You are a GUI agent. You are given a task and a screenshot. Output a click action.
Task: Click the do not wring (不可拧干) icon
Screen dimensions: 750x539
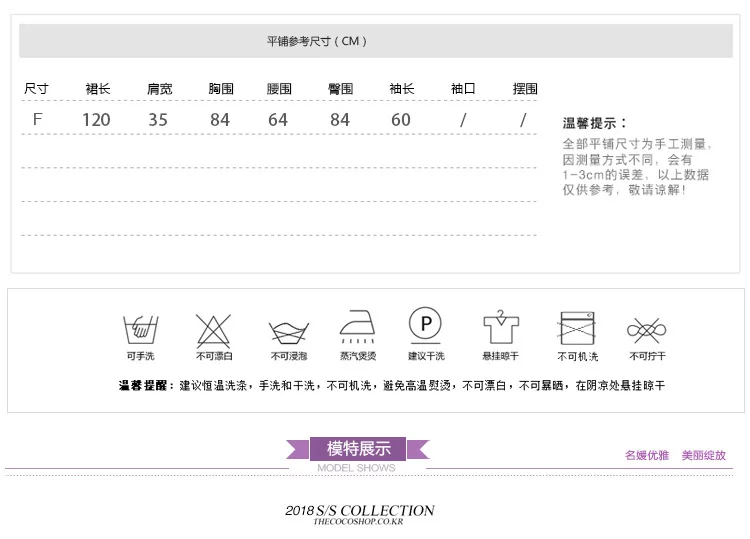pyautogui.click(x=647, y=330)
